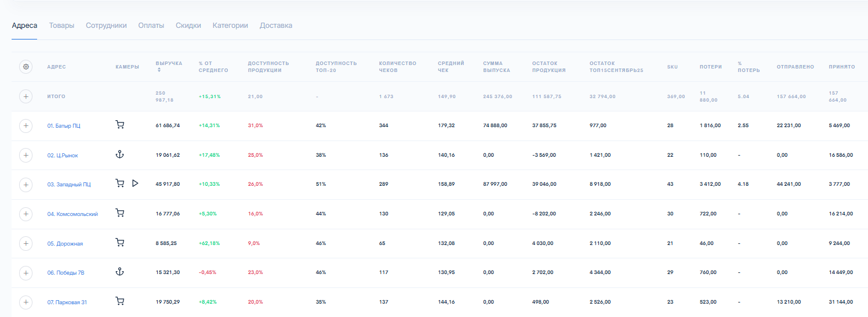Open the 02. Ц.Рынок address link
Viewport: 868px width, 317px height.
click(63, 156)
